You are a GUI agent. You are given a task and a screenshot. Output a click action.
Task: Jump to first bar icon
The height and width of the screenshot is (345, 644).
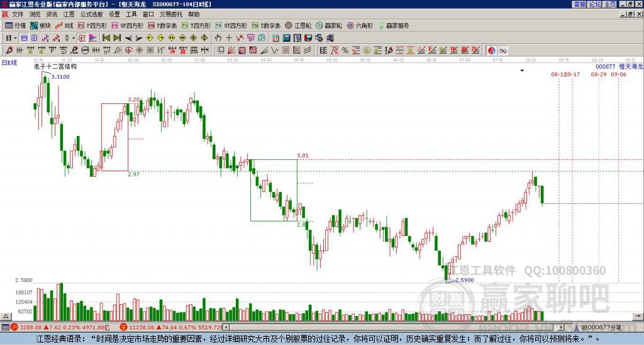[106, 38]
